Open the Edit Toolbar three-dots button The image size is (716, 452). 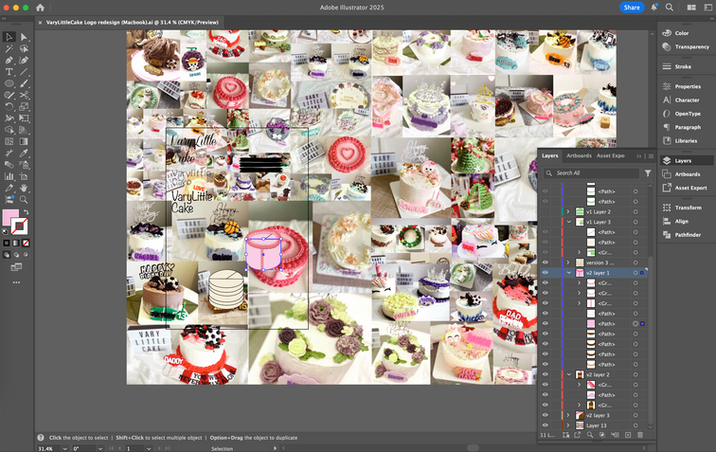point(16,283)
